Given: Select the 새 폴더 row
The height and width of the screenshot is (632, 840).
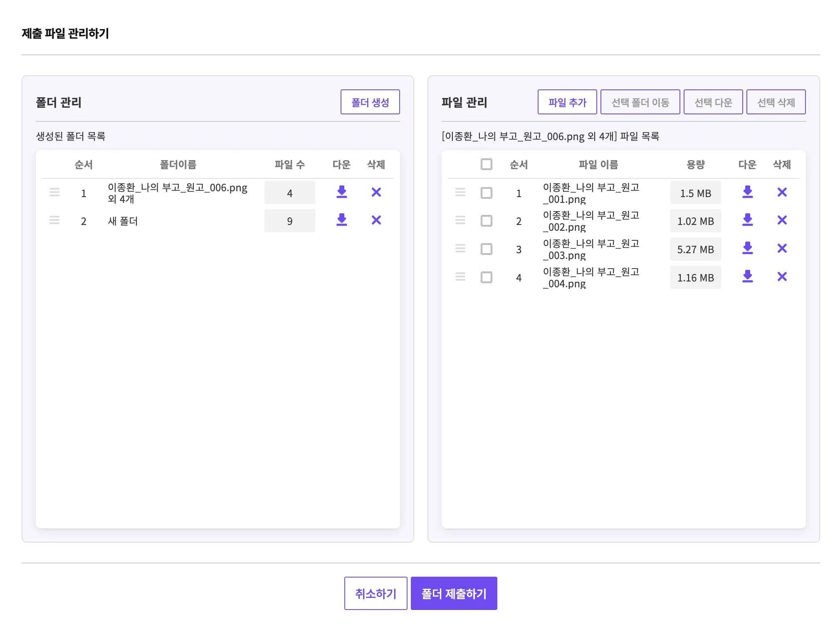Looking at the screenshot, I should point(123,221).
